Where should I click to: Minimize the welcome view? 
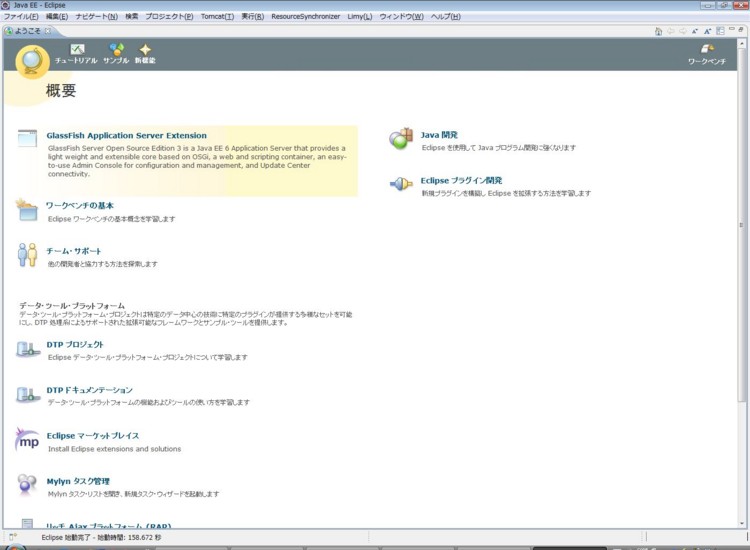coord(732,29)
